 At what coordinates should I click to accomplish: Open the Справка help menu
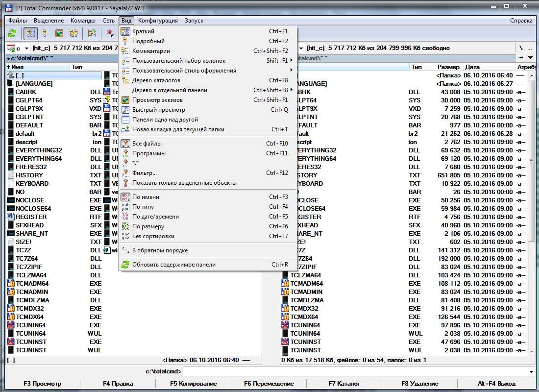[x=521, y=20]
